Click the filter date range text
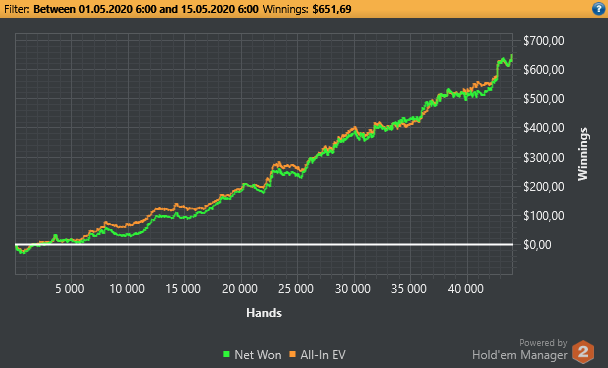Image resolution: width=608 pixels, height=368 pixels. [146, 9]
